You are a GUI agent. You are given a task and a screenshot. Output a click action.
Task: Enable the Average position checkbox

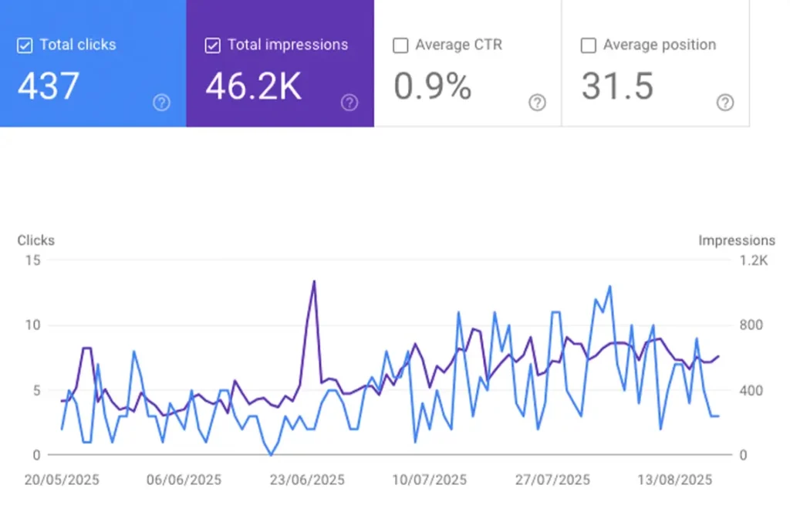(x=589, y=45)
